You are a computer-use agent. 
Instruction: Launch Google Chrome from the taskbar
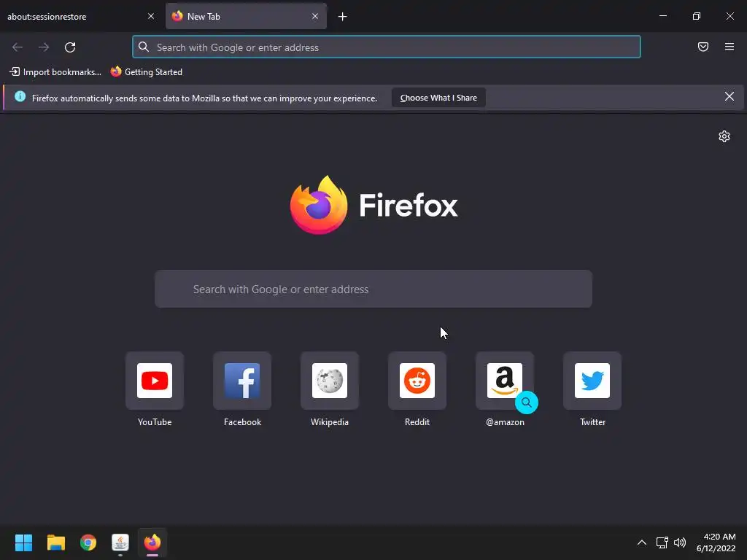(x=88, y=542)
